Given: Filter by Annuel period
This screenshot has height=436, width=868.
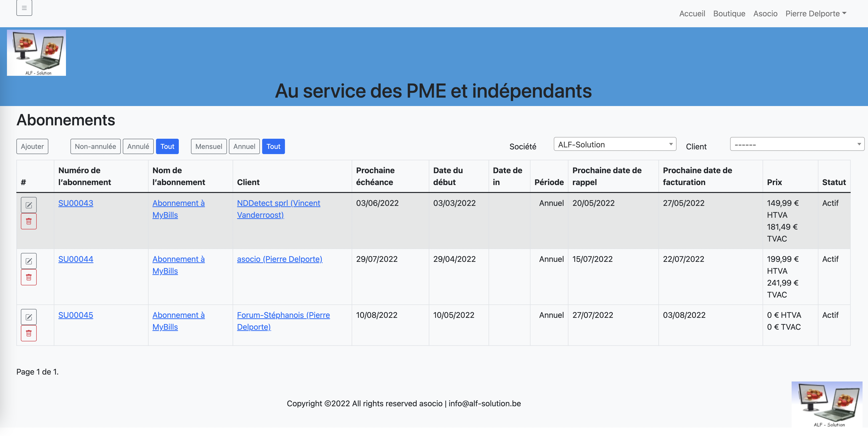Looking at the screenshot, I should [244, 146].
